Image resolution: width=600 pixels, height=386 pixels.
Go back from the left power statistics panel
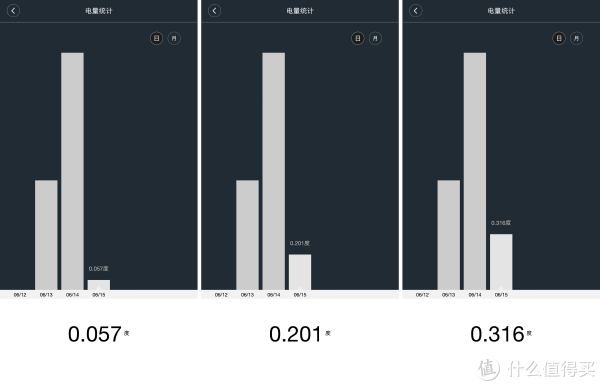[13, 11]
